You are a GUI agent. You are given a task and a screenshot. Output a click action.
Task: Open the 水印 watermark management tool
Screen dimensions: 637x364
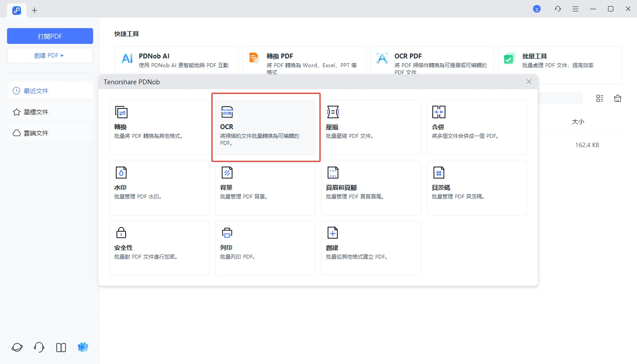159,188
